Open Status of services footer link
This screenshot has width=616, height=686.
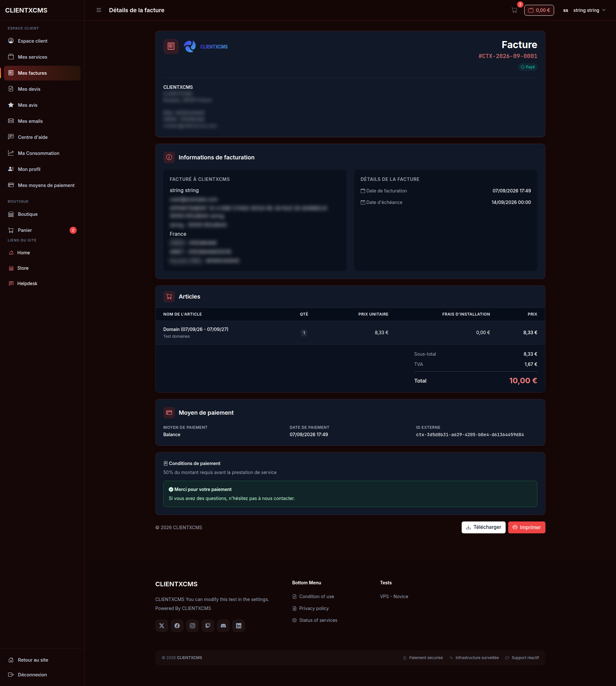315,620
